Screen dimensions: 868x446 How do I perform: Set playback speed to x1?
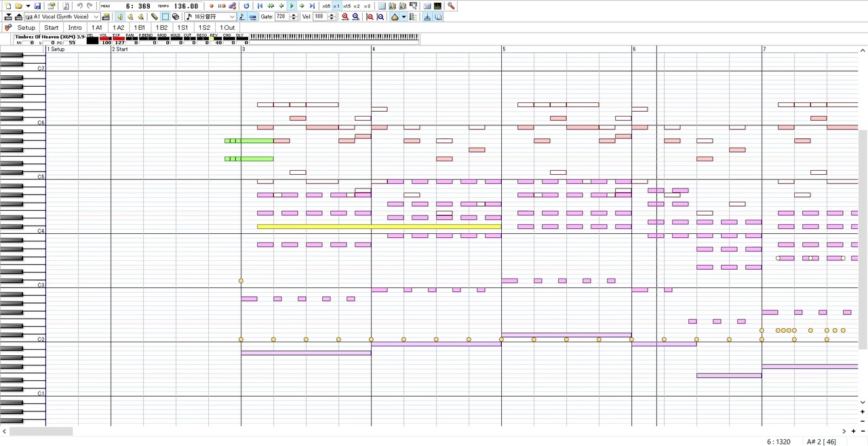click(x=336, y=6)
